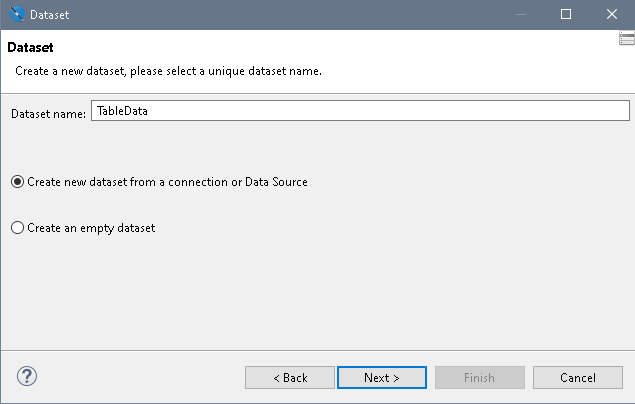Image resolution: width=635 pixels, height=404 pixels.
Task: Click the help question mark icon
Action: click(27, 377)
